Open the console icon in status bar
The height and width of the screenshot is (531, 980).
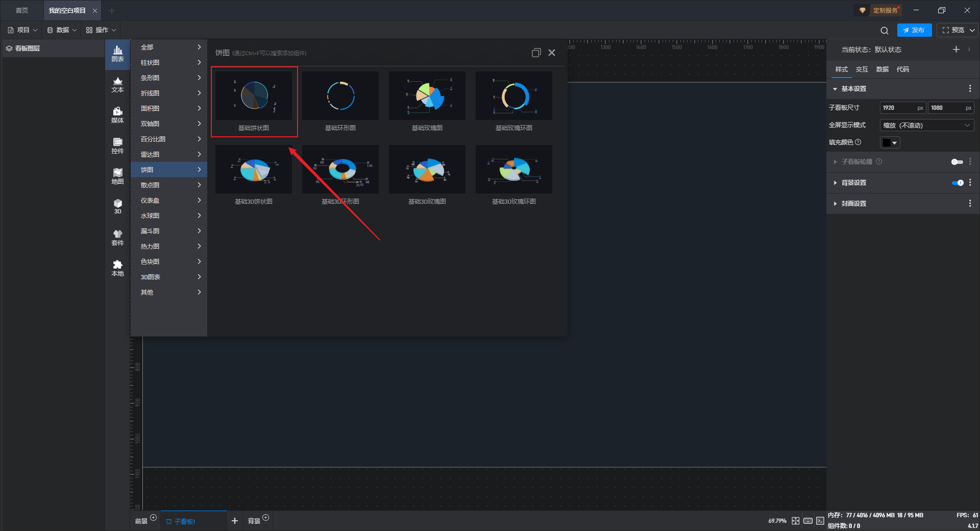click(820, 521)
